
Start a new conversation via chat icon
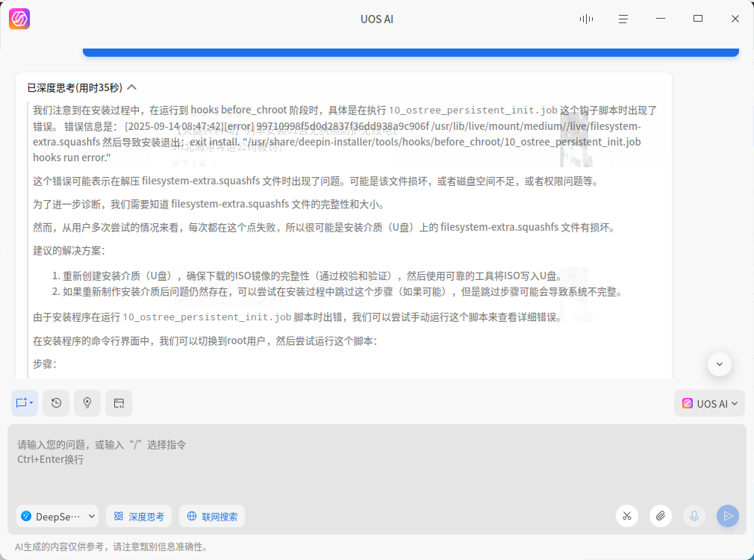(x=25, y=403)
